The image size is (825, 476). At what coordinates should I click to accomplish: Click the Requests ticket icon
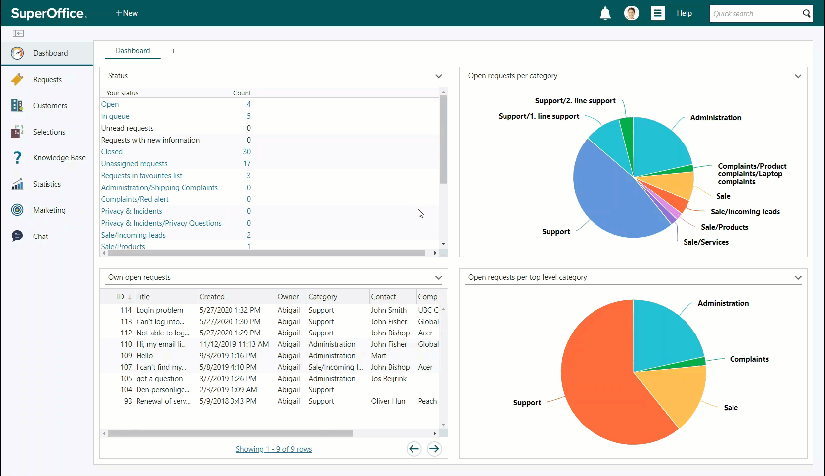[x=17, y=79]
